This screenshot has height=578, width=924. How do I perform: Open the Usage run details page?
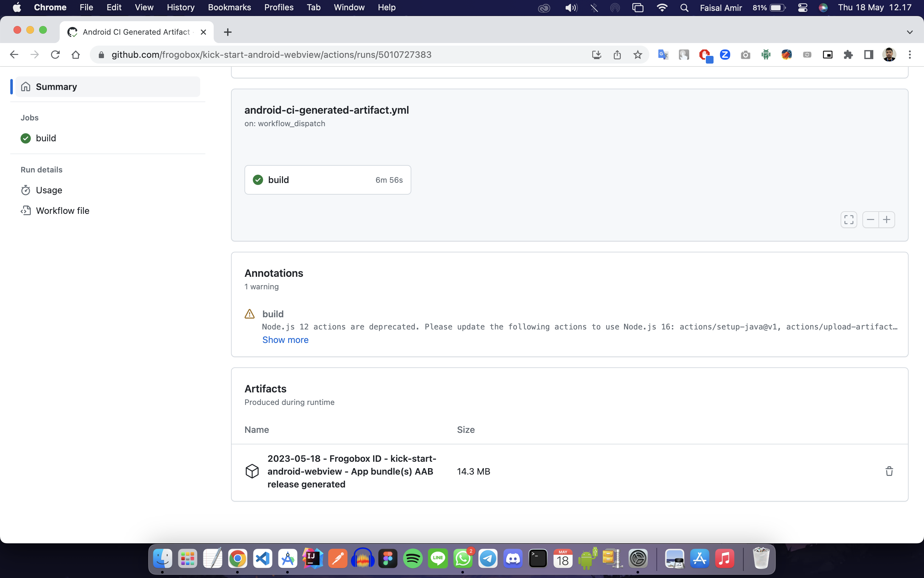(49, 190)
